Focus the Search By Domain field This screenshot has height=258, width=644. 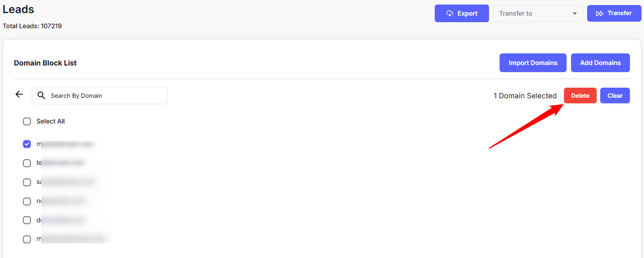106,96
